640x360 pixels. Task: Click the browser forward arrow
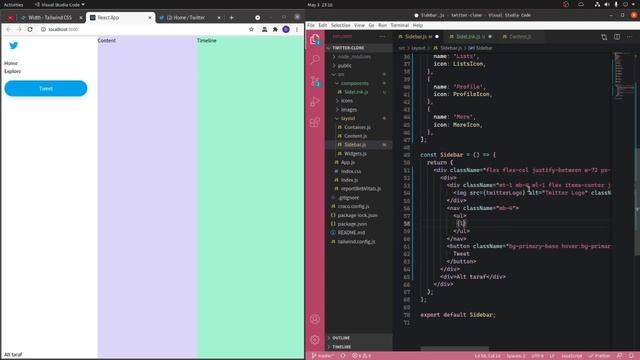(x=19, y=29)
